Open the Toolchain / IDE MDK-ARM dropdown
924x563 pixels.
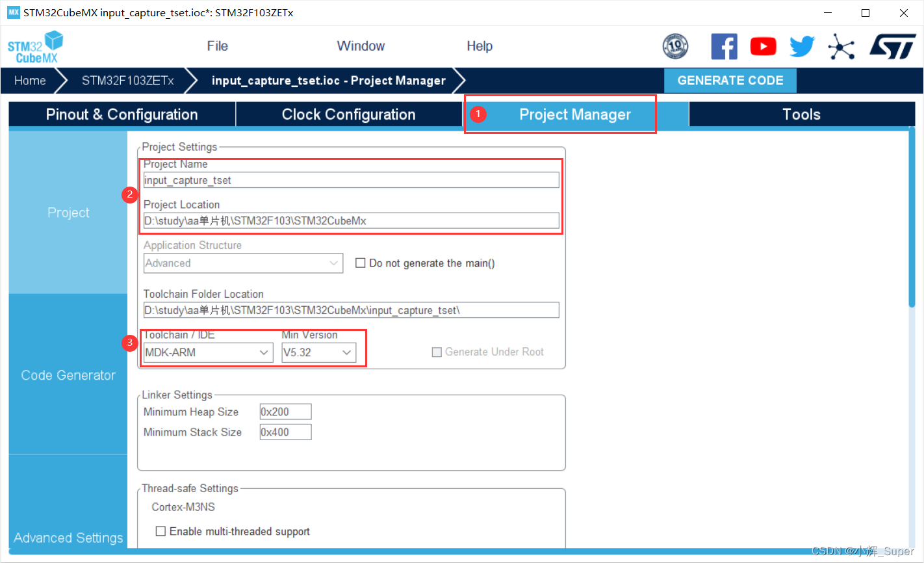[208, 352]
